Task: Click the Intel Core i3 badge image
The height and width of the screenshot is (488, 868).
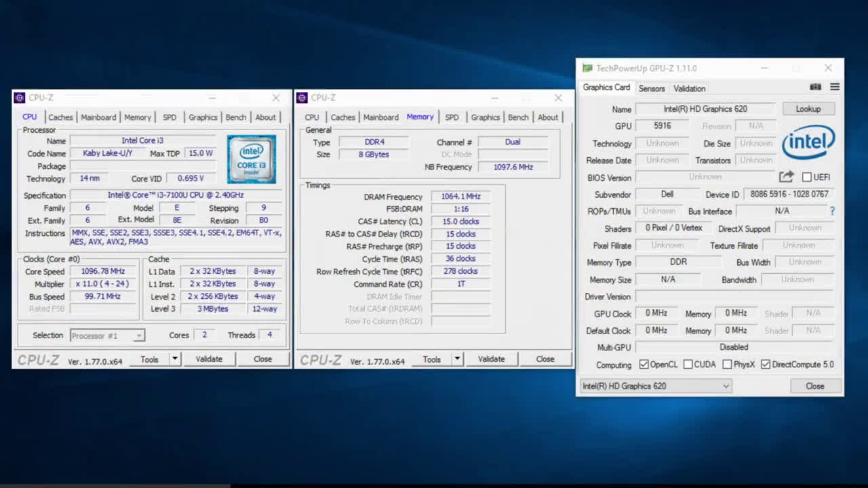Action: tap(252, 159)
